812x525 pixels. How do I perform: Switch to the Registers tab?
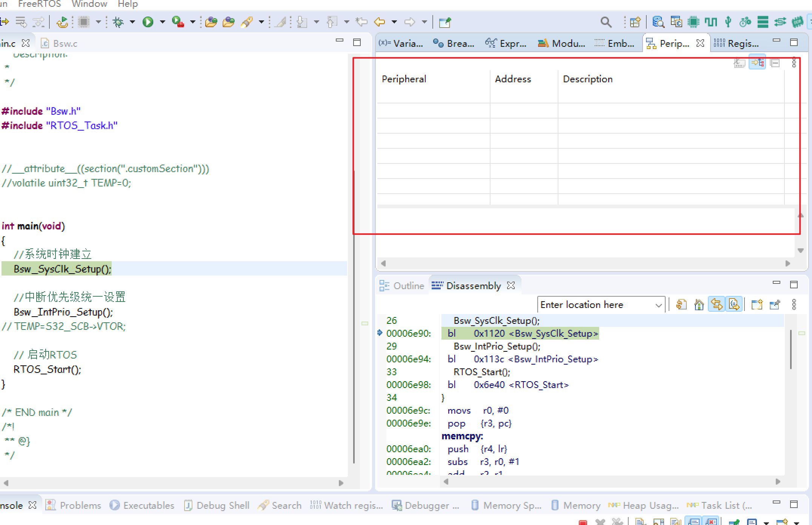point(736,44)
